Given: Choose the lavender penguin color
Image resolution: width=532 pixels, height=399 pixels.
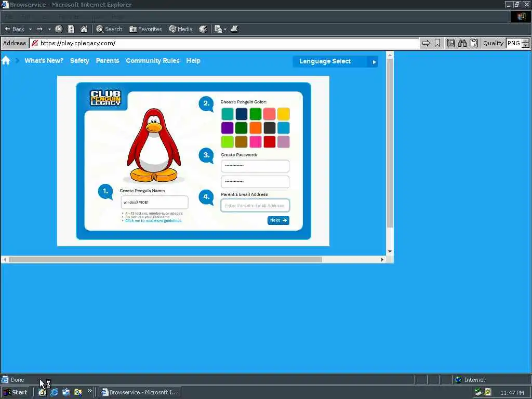Looking at the screenshot, I should coord(283,142).
